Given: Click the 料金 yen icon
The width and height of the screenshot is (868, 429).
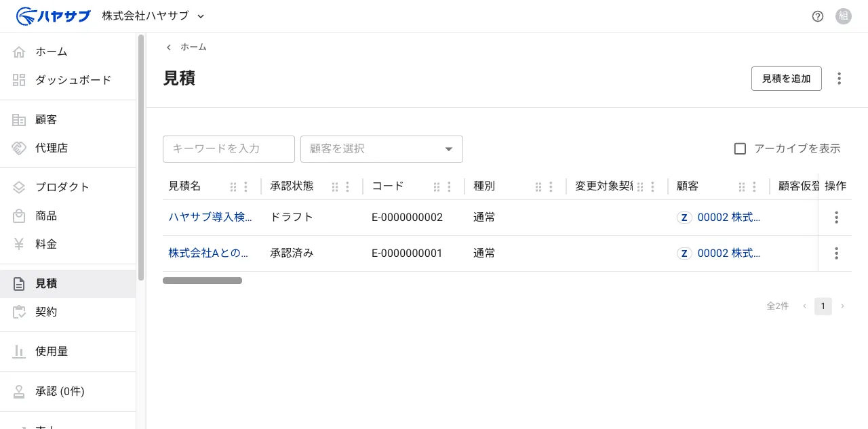Looking at the screenshot, I should pos(19,244).
